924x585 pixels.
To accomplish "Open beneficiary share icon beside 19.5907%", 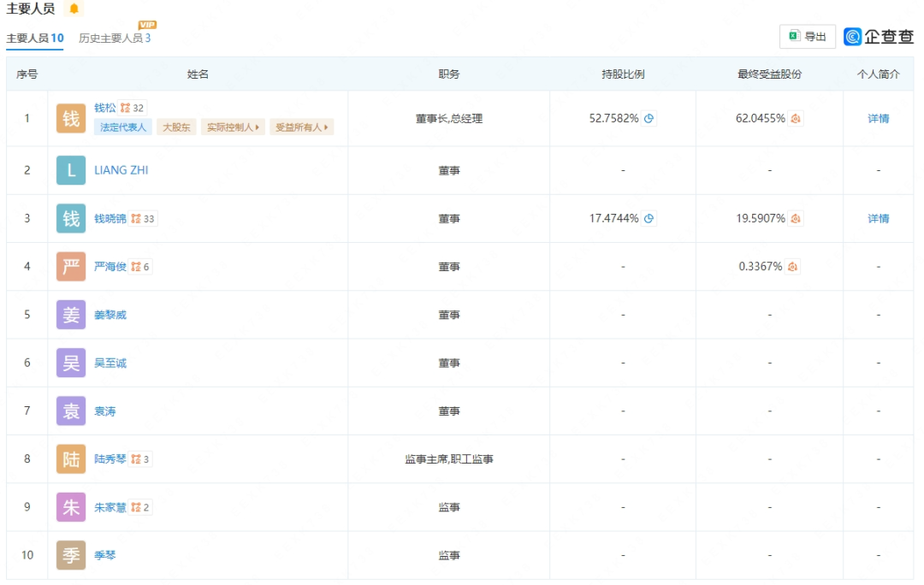I will 796,219.
